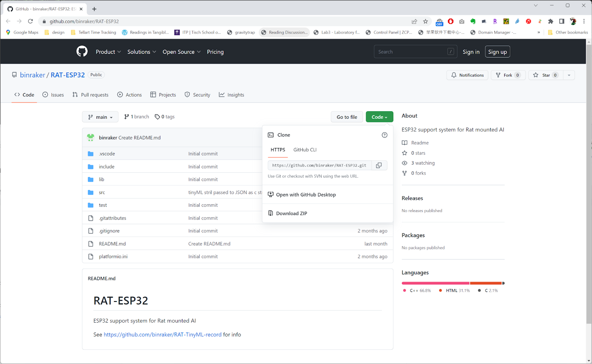Screen dimensions: 592x364
Task: Star the RAT-ESP32 repository
Action: click(x=546, y=75)
